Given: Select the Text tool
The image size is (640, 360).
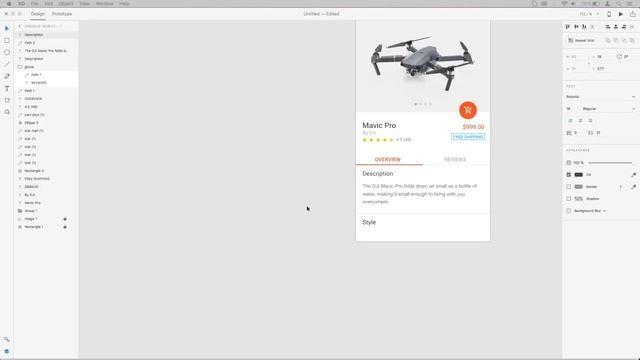Looking at the screenshot, I should (7, 88).
